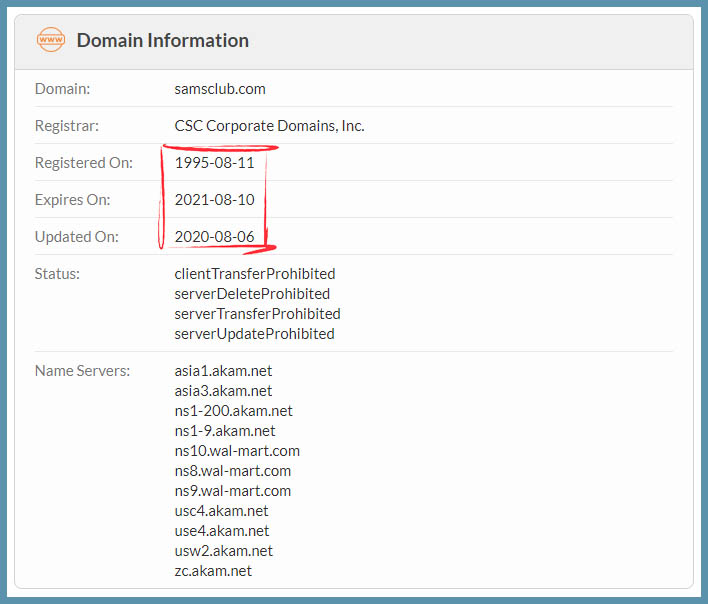Select usc4.akam.net name server
708x604 pixels.
pyautogui.click(x=221, y=511)
